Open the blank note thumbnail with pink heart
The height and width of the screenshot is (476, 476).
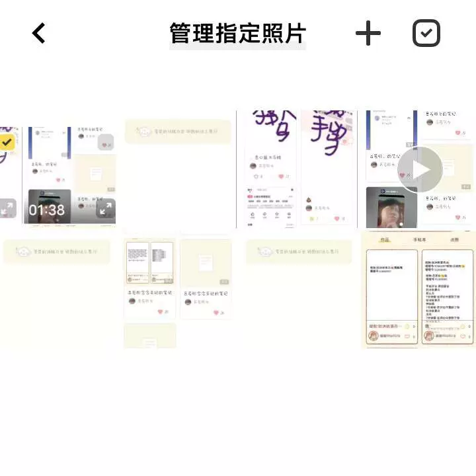tap(206, 263)
